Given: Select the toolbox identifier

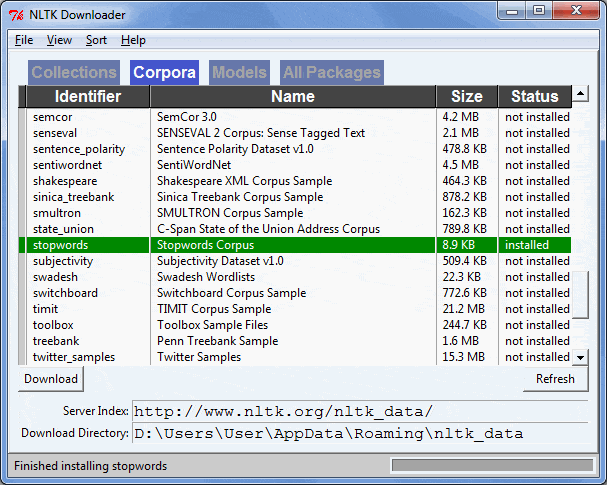Looking at the screenshot, I should click(53, 325).
